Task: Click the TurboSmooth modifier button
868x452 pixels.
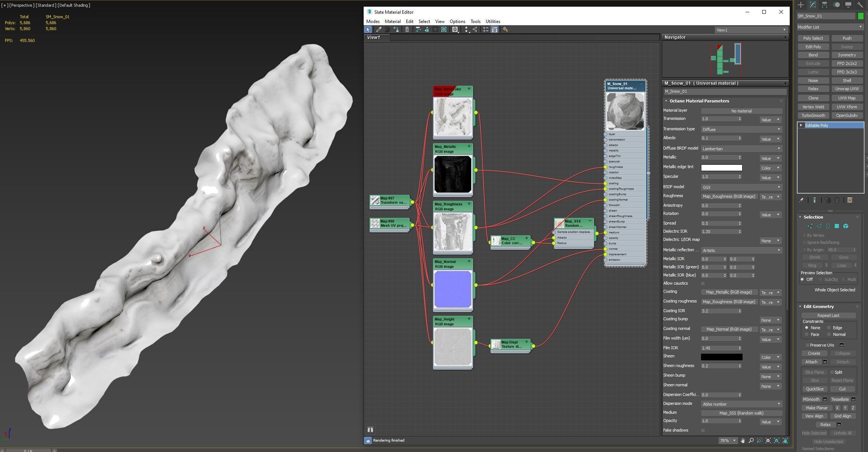Action: (x=813, y=115)
